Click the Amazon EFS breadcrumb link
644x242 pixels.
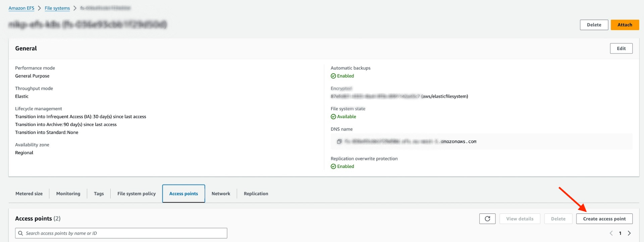point(21,8)
